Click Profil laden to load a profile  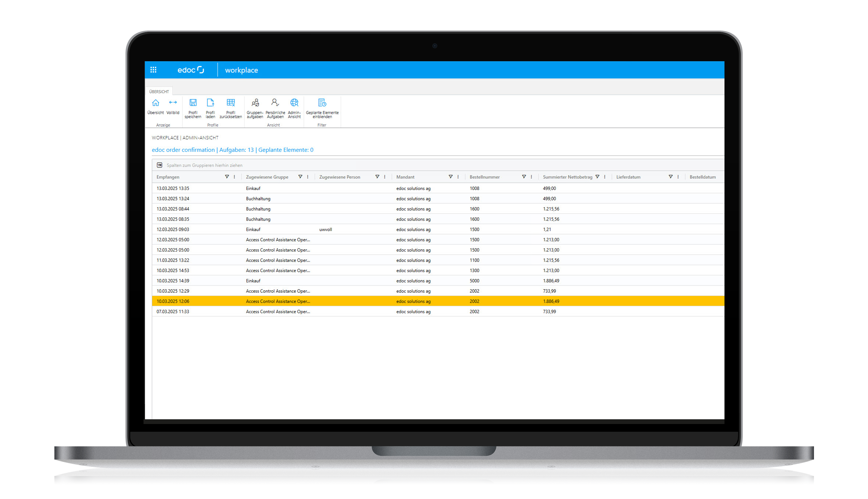(211, 107)
